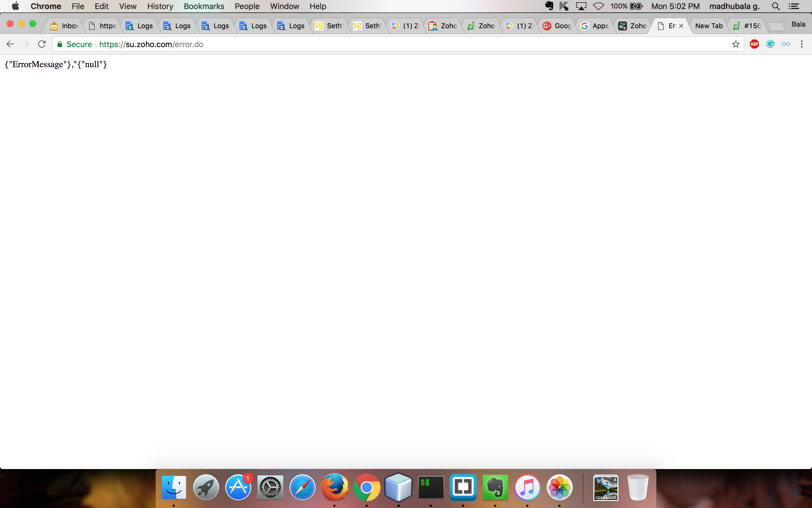Open the AirPlay display menu icon
The width and height of the screenshot is (812, 508).
pos(581,6)
